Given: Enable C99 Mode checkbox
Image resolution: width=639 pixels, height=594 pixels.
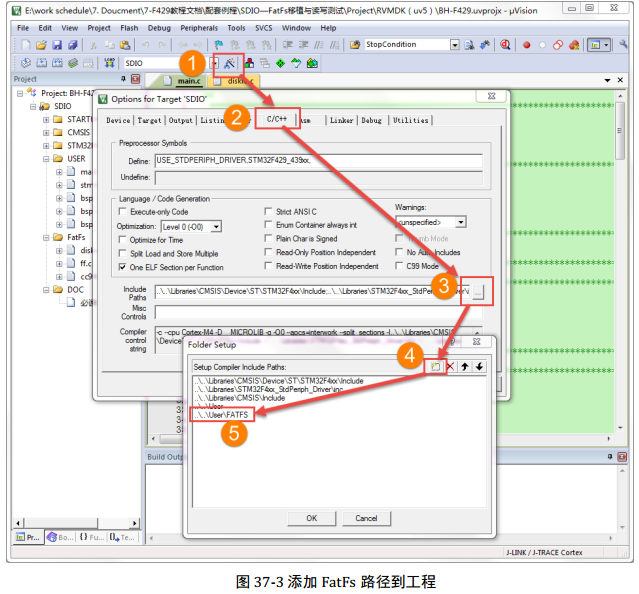Looking at the screenshot, I should 399,266.
